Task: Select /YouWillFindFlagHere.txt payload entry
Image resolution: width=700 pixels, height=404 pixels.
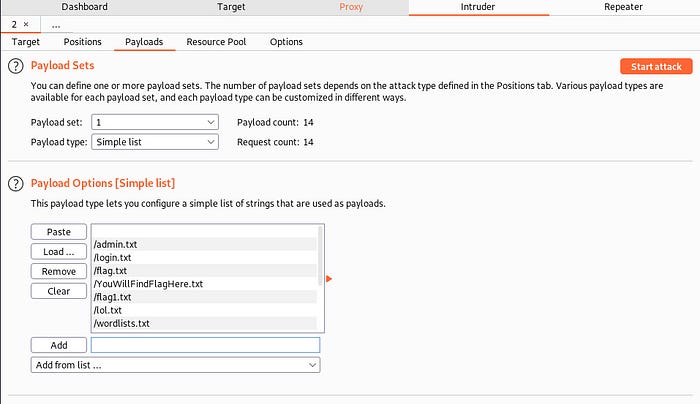Action: [204, 284]
